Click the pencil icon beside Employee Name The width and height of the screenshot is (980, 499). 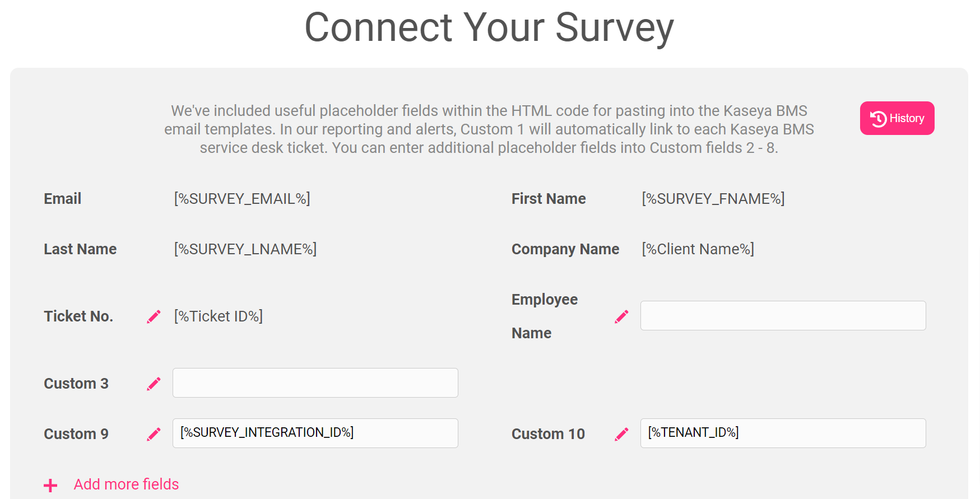(x=621, y=316)
